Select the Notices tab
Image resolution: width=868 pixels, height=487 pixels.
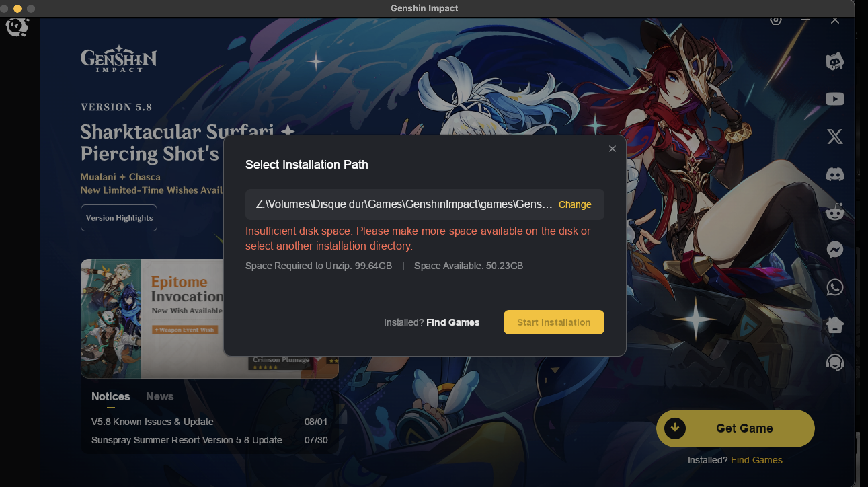coord(111,396)
